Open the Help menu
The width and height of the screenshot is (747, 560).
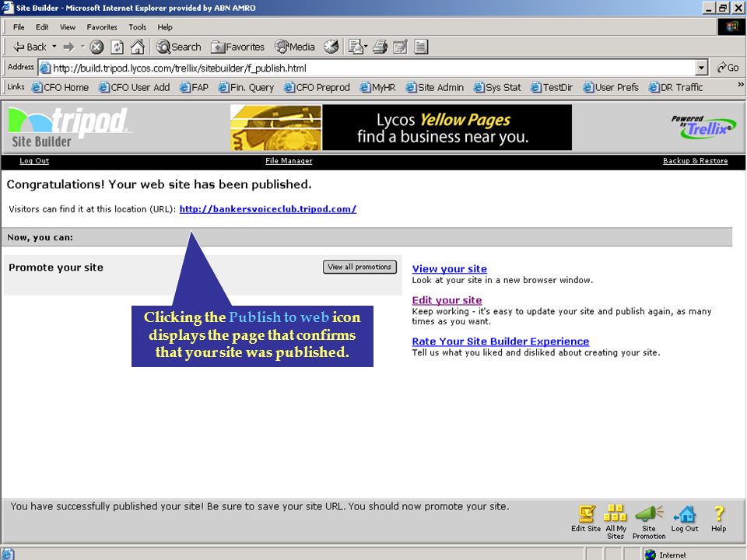point(165,27)
